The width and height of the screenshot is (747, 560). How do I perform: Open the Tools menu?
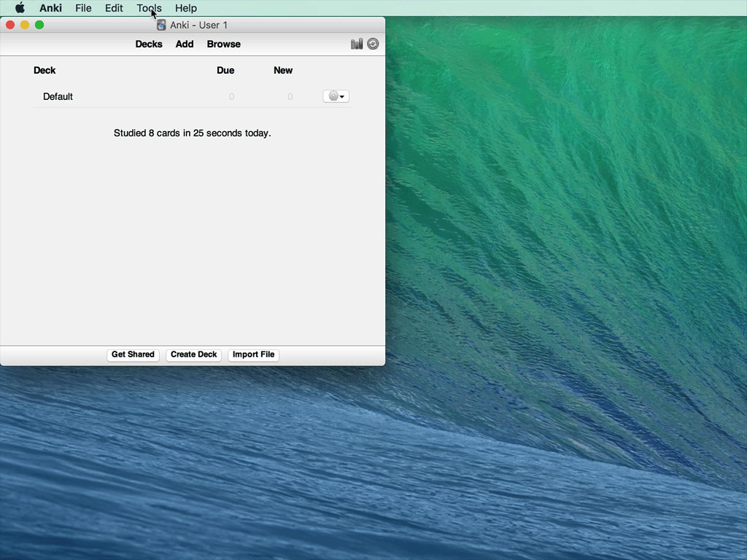click(x=149, y=8)
